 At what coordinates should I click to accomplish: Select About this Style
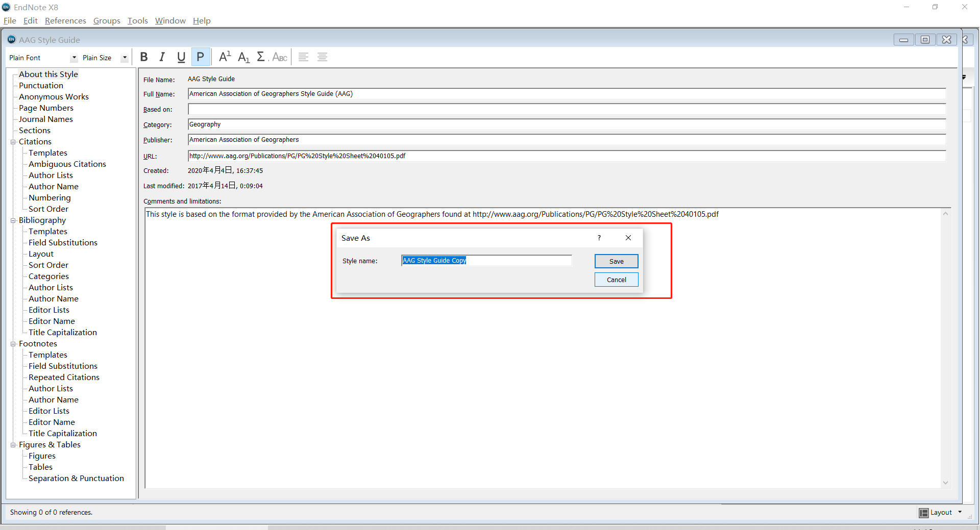[x=48, y=74]
